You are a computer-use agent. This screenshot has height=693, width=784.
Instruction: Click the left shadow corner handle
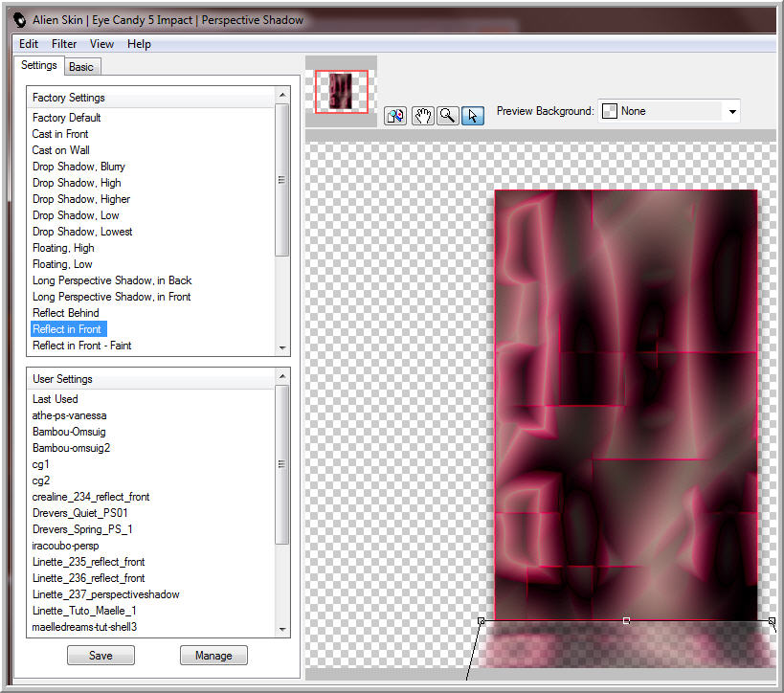pyautogui.click(x=481, y=620)
